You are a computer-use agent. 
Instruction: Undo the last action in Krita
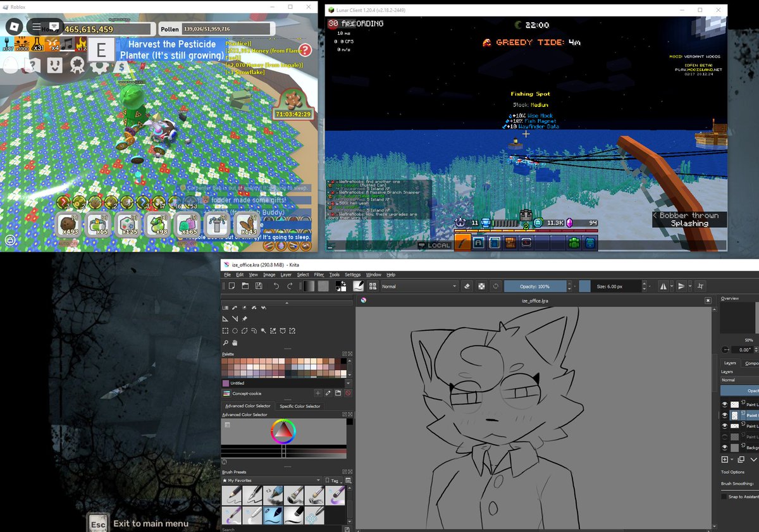click(x=276, y=286)
